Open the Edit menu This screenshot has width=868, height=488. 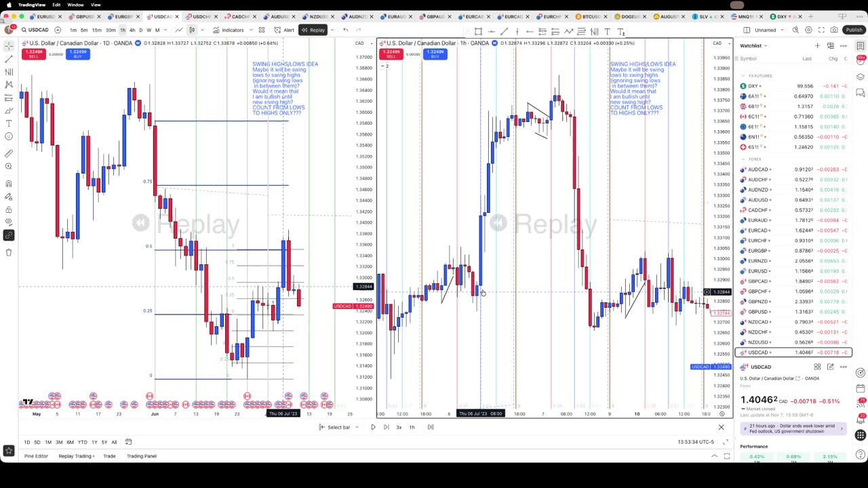[x=56, y=5]
